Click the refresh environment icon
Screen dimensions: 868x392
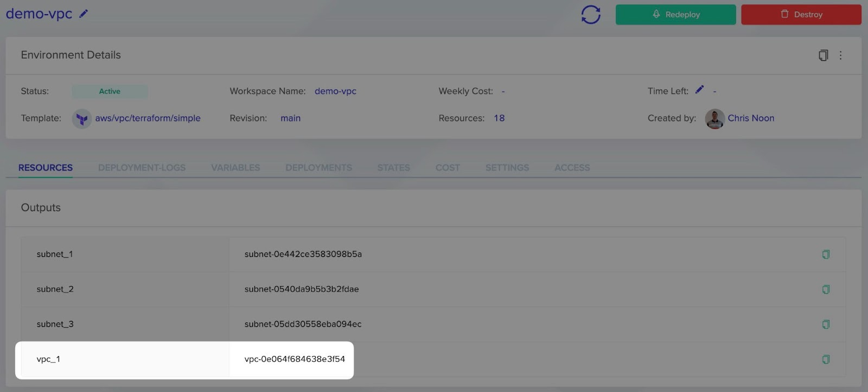[591, 15]
